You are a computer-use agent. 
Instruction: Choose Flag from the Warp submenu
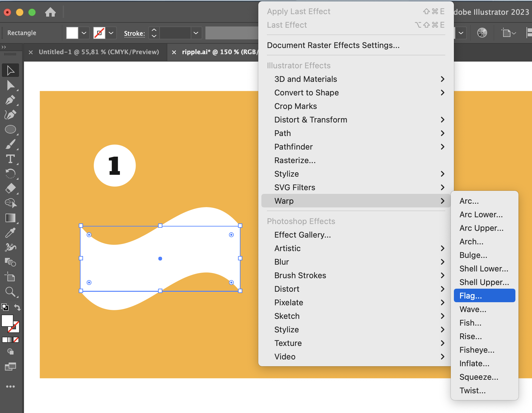tap(484, 295)
